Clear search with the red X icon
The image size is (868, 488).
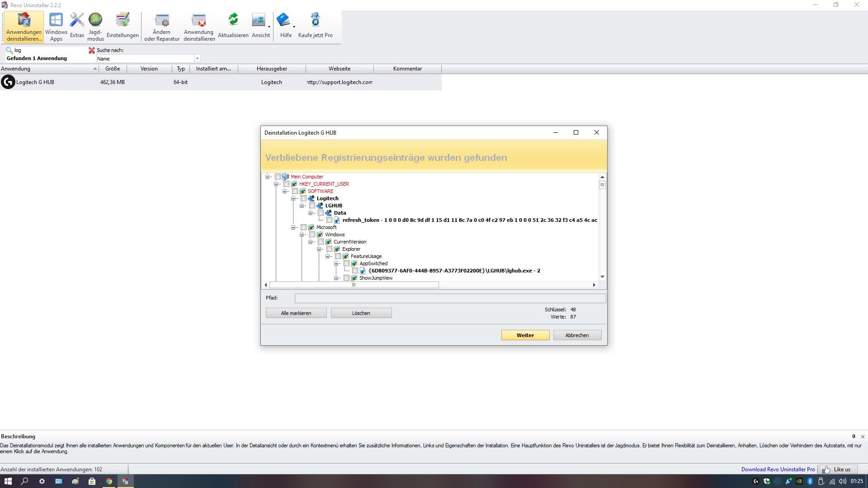click(x=92, y=50)
